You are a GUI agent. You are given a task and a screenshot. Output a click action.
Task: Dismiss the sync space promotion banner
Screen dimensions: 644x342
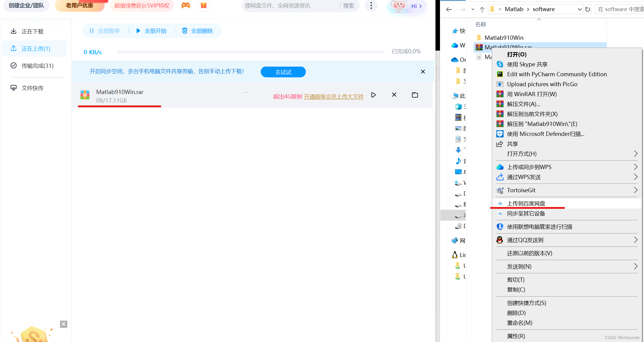point(423,72)
